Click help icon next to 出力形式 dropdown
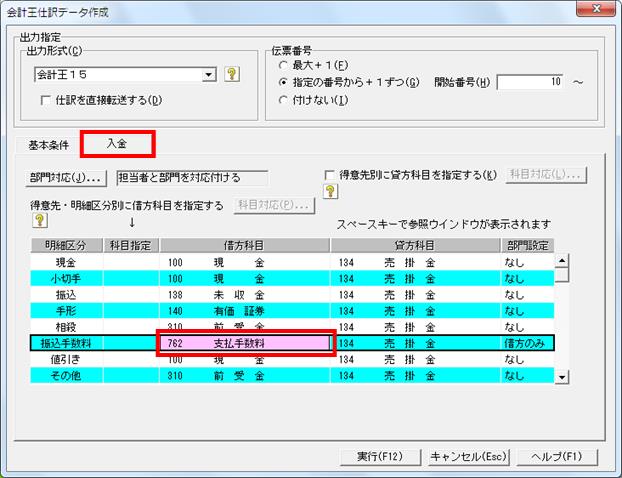The height and width of the screenshot is (478, 622). (232, 74)
